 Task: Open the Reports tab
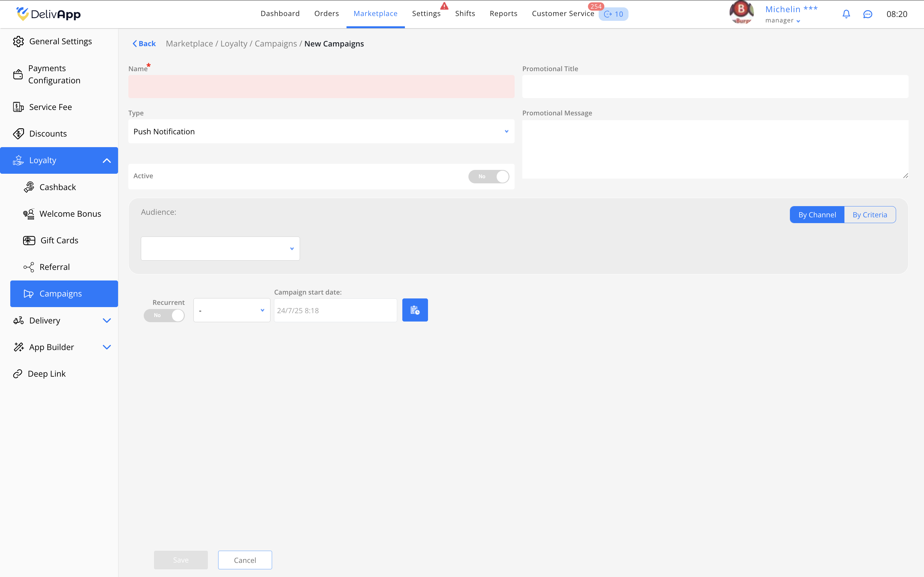tap(503, 14)
